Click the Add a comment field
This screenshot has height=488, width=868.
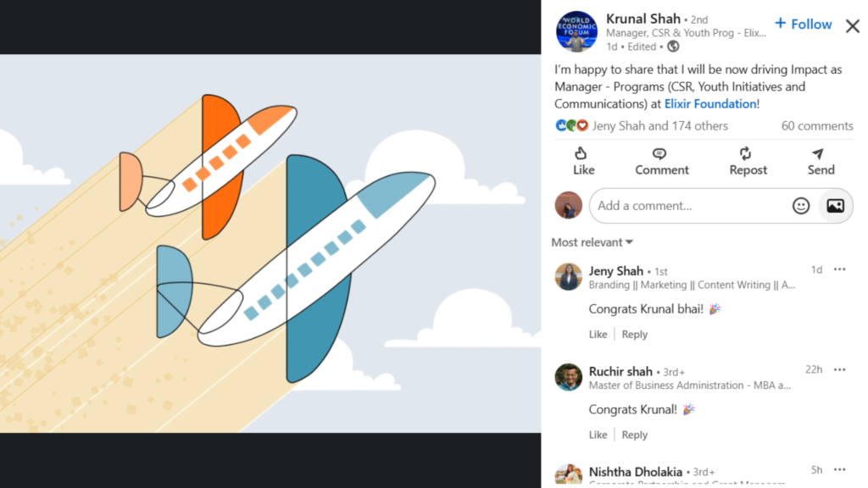click(x=689, y=206)
